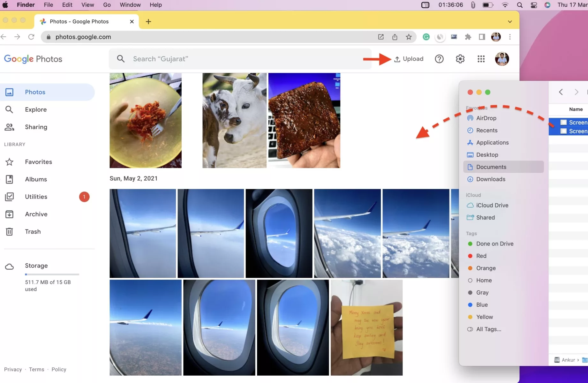Open Control Center in menu bar
This screenshot has height=383, width=588.
(x=534, y=5)
